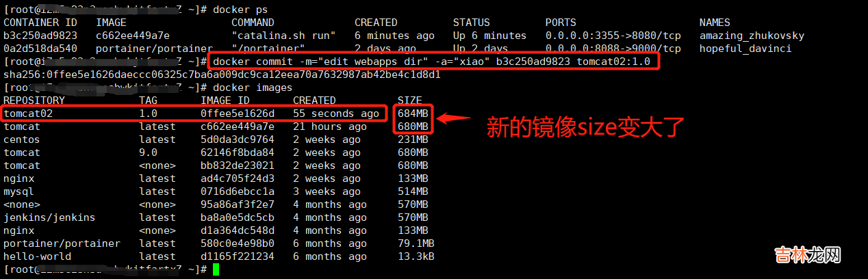This screenshot has height=279, width=868.
Task: Click the sha256 hash output line
Action: tap(222, 75)
